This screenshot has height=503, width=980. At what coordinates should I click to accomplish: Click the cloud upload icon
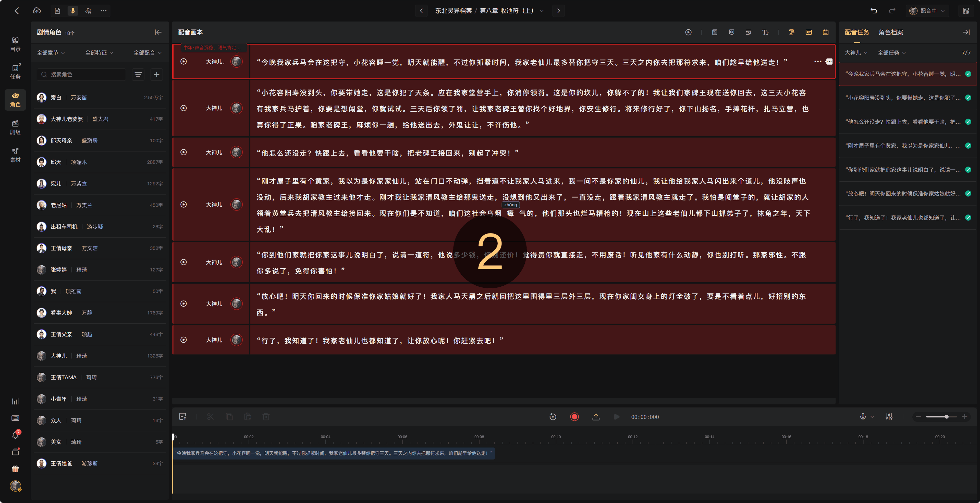pos(37,11)
